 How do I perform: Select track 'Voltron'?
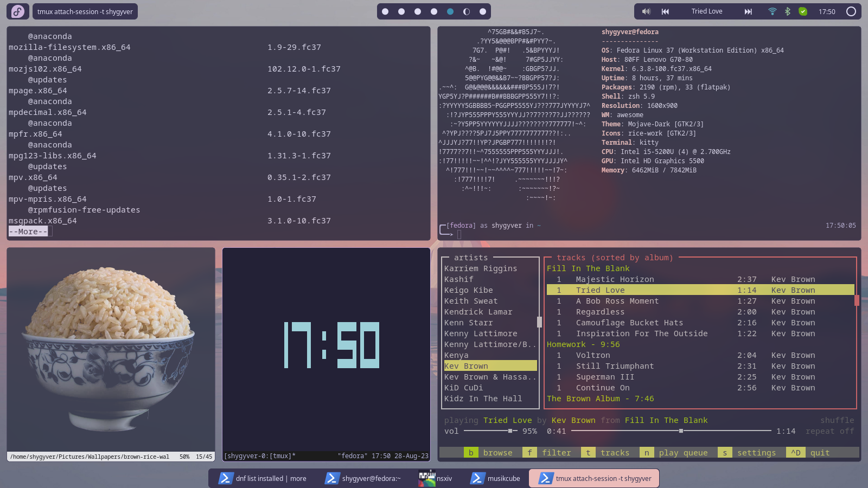click(700, 355)
